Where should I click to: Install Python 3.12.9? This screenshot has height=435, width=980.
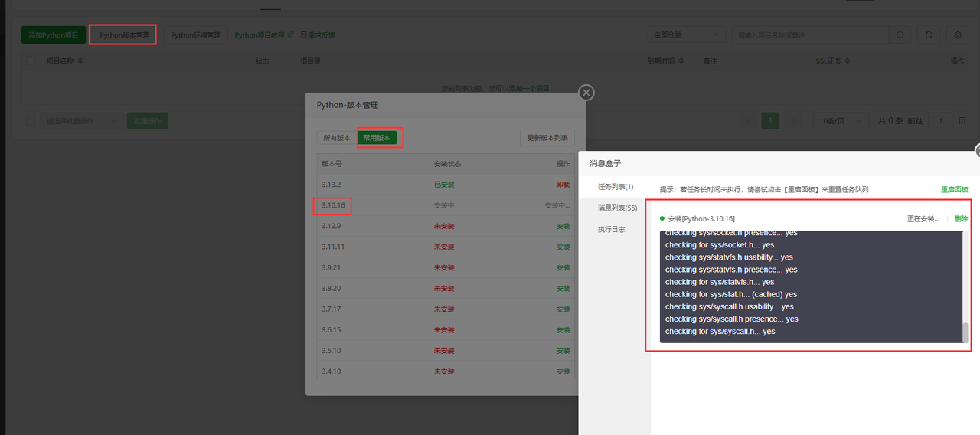point(563,226)
